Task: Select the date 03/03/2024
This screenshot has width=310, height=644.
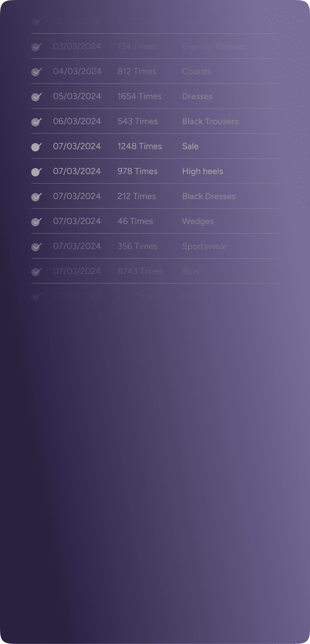Action: coord(77,46)
